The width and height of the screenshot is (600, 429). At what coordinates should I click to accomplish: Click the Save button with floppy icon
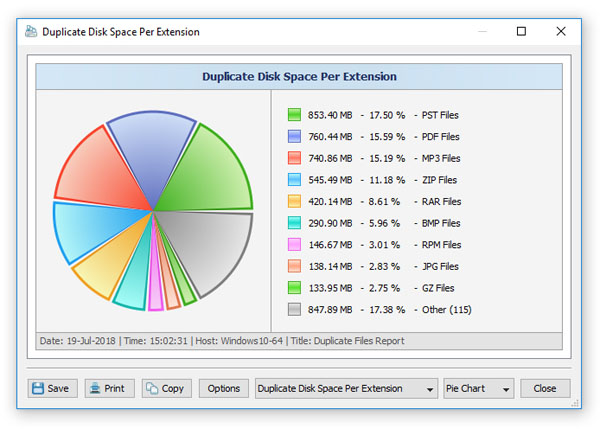pos(52,388)
